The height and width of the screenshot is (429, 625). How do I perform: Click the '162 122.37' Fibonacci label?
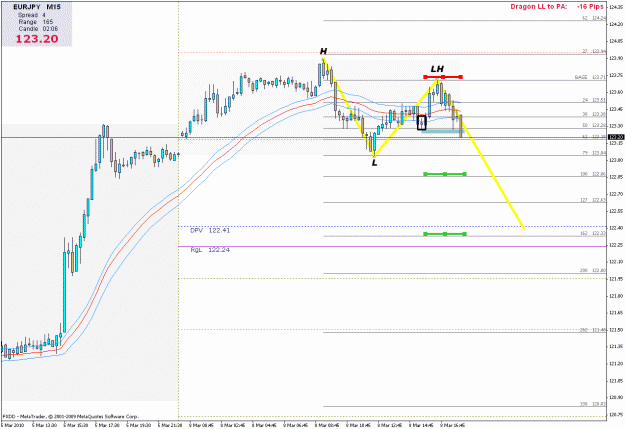pyautogui.click(x=593, y=233)
